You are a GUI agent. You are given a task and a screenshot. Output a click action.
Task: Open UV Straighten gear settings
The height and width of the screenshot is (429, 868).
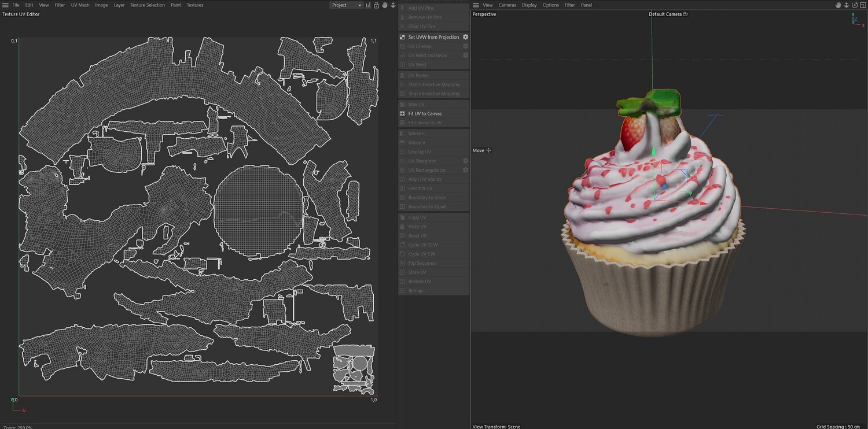point(465,161)
